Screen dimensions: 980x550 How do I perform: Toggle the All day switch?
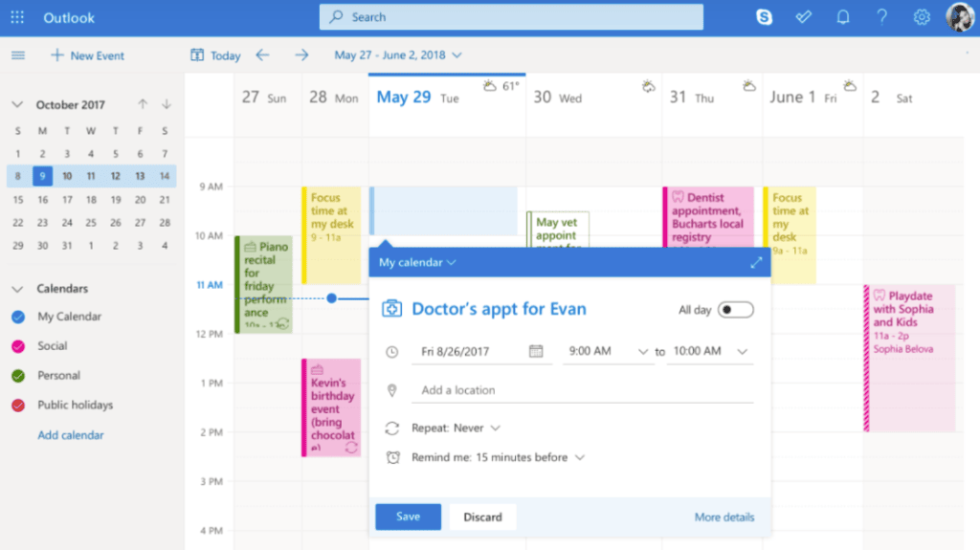pos(735,310)
